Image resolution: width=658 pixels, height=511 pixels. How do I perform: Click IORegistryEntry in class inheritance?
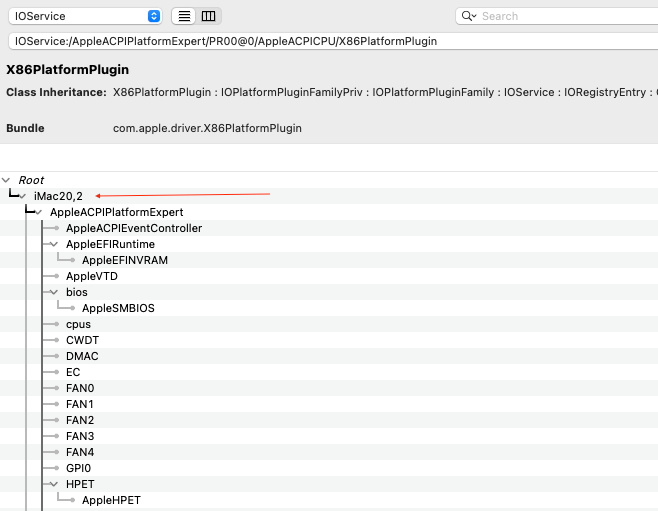[x=605, y=92]
